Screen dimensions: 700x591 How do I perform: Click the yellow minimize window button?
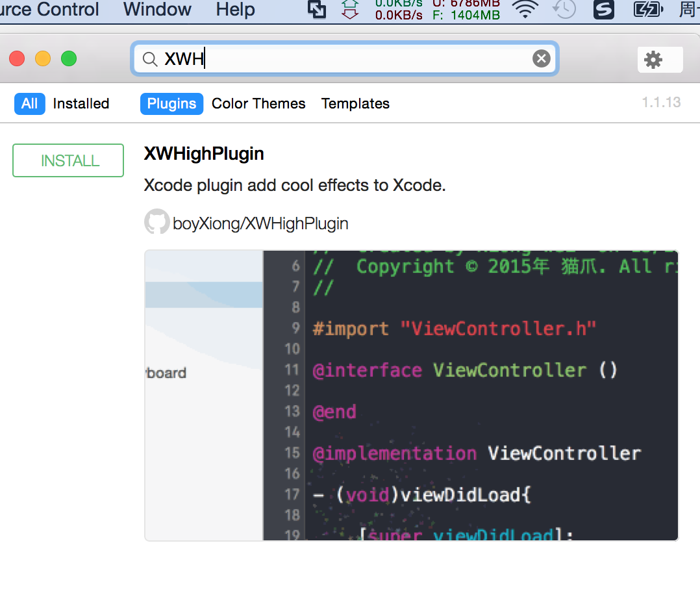[43, 58]
